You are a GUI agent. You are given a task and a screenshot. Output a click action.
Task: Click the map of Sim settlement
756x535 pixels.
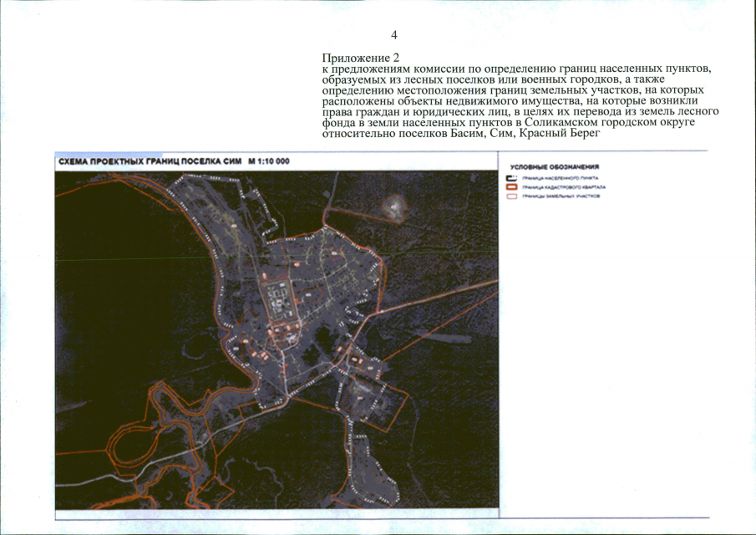[x=277, y=339]
